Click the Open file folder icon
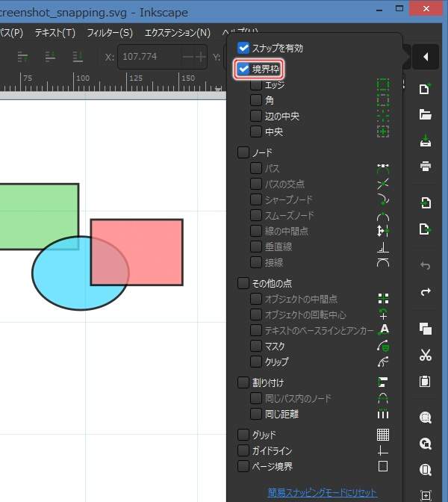 click(426, 115)
